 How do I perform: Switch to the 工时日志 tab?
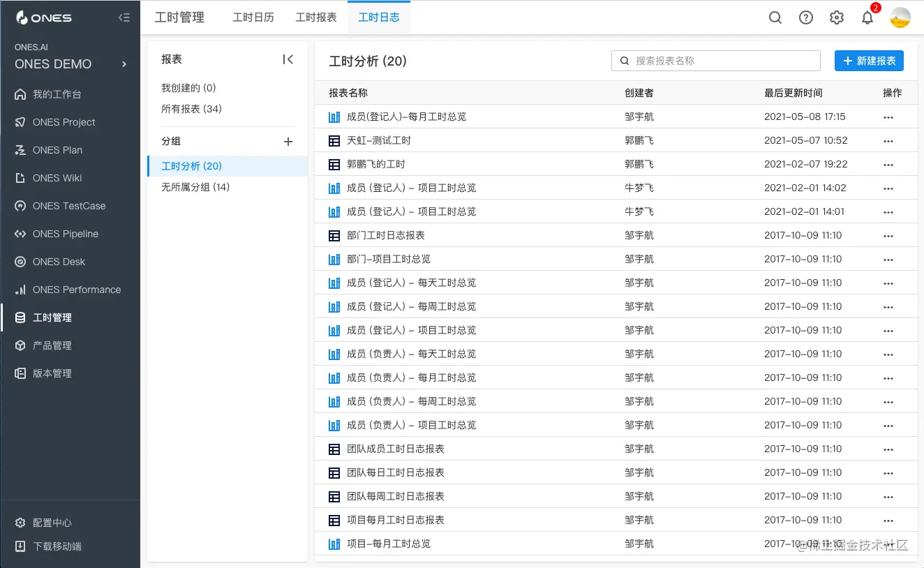[x=379, y=17]
